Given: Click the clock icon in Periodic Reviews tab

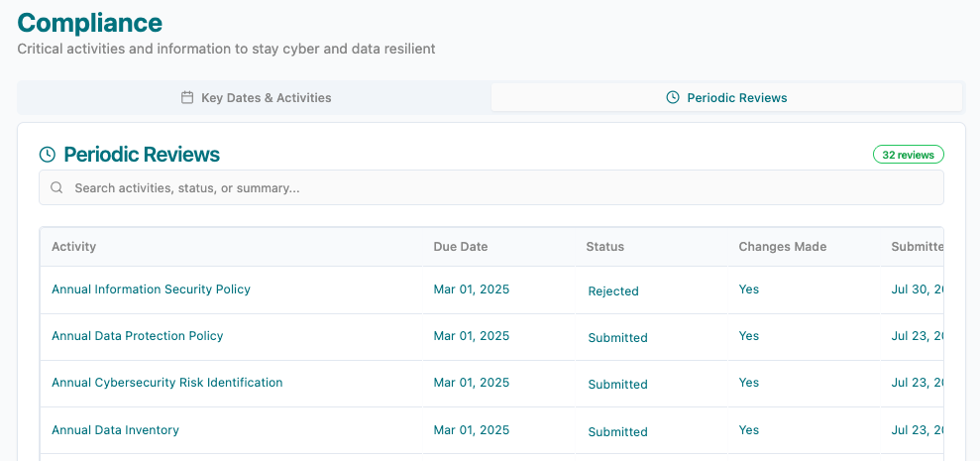Looking at the screenshot, I should pyautogui.click(x=673, y=98).
